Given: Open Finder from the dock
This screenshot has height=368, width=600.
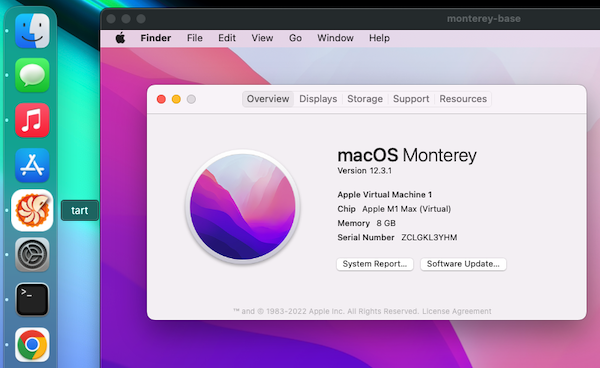Looking at the screenshot, I should tap(32, 31).
